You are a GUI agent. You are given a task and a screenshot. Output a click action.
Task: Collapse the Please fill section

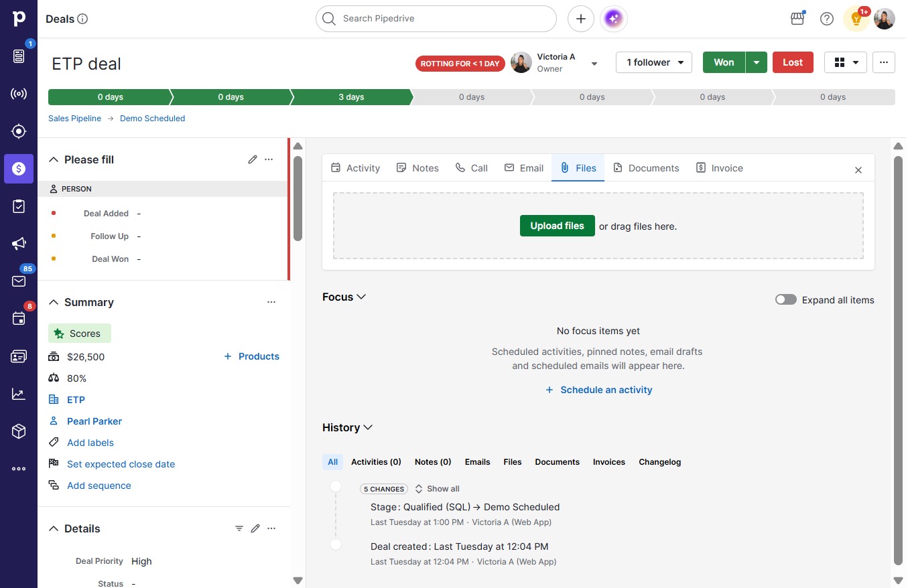tap(54, 159)
